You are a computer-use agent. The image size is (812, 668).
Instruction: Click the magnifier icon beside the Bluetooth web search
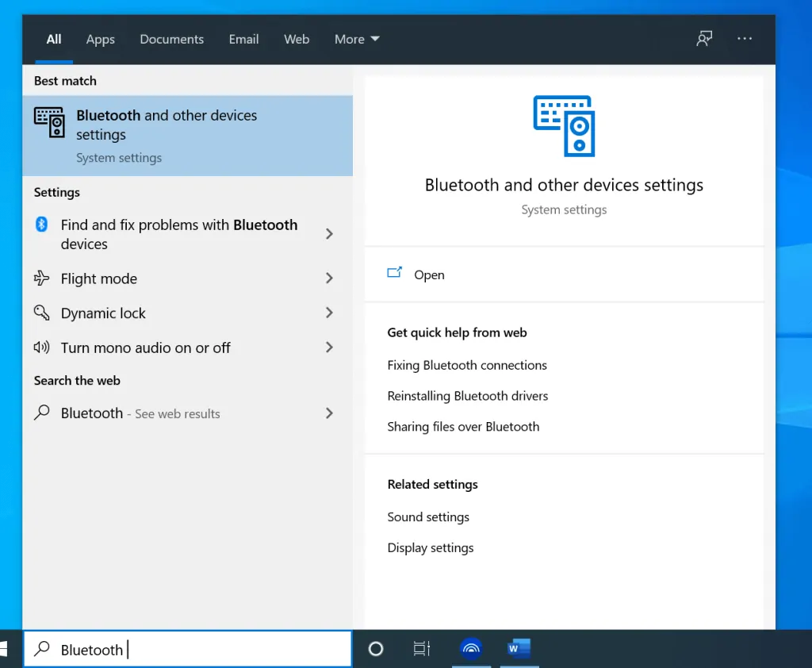point(42,413)
